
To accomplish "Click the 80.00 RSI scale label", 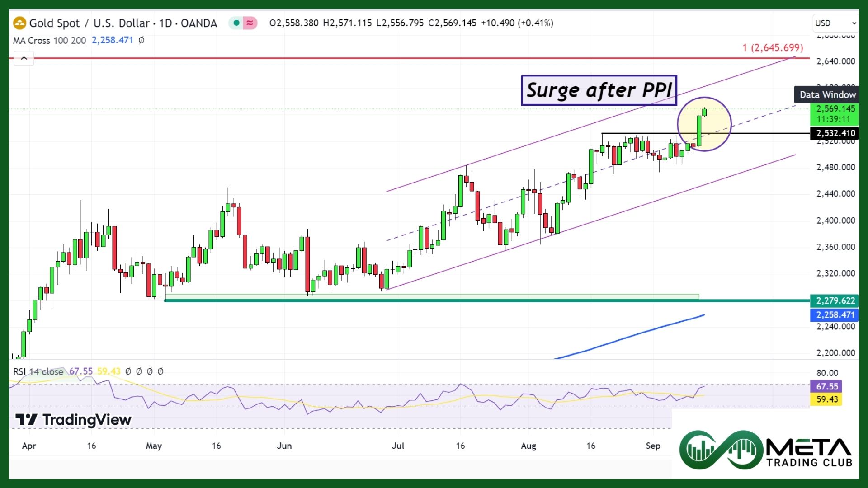I will pos(827,373).
